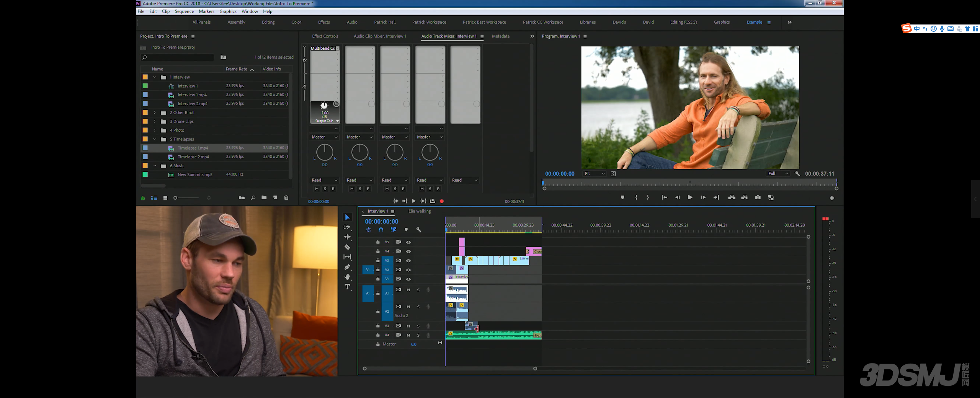
Task: Click the Lift button
Action: [732, 197]
